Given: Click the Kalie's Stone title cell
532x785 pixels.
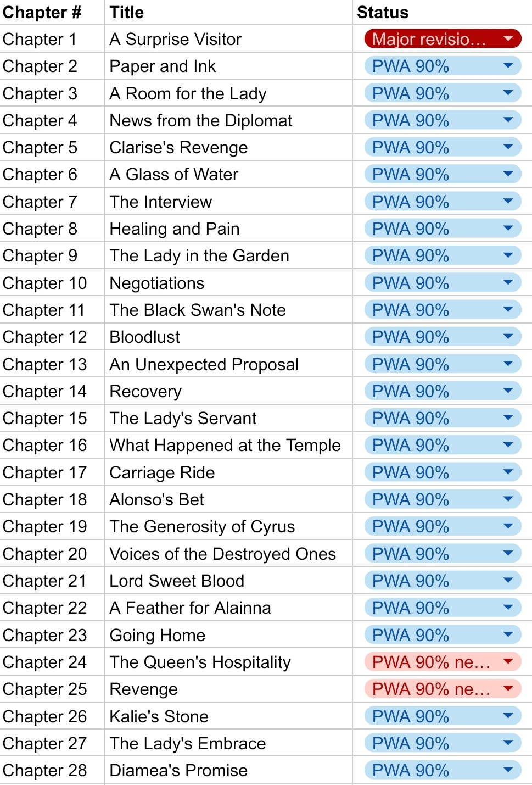Looking at the screenshot, I should pyautogui.click(x=228, y=716).
